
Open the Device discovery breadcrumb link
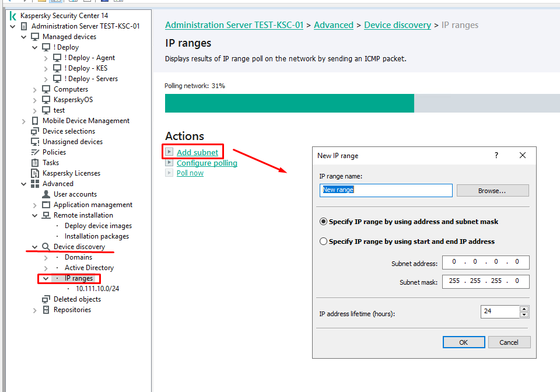397,25
